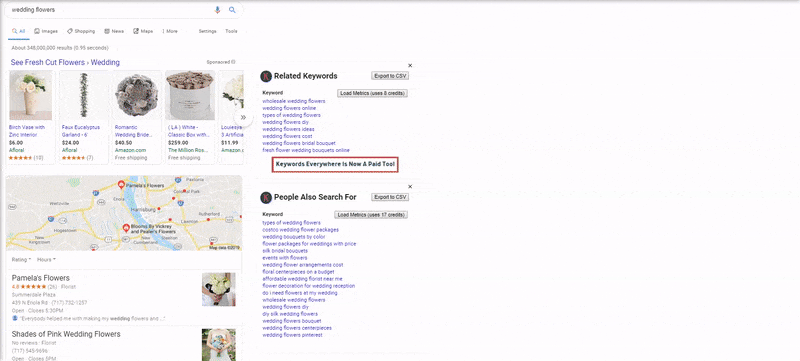Screen dimensions: 800x361
Task: Click Blooms By Vickrey map pin
Action: pyautogui.click(x=126, y=228)
